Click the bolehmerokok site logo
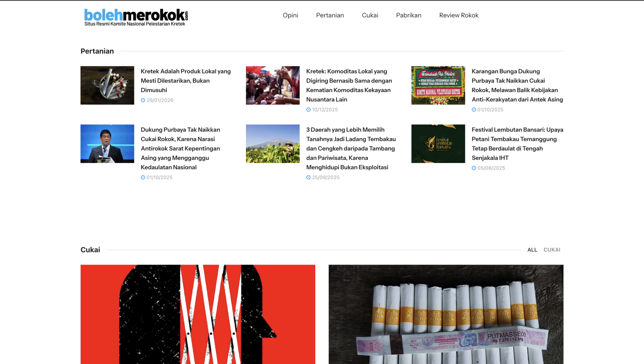644x364 pixels. click(136, 17)
